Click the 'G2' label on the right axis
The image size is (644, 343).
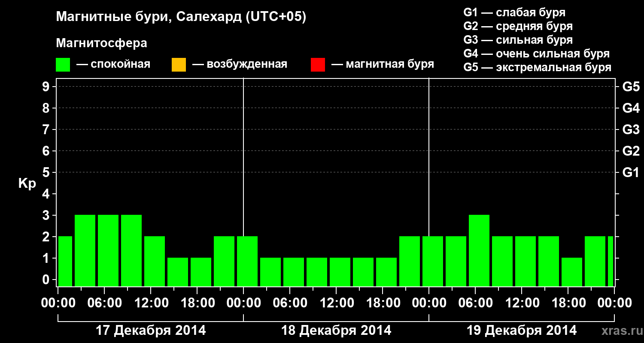pos(631,151)
